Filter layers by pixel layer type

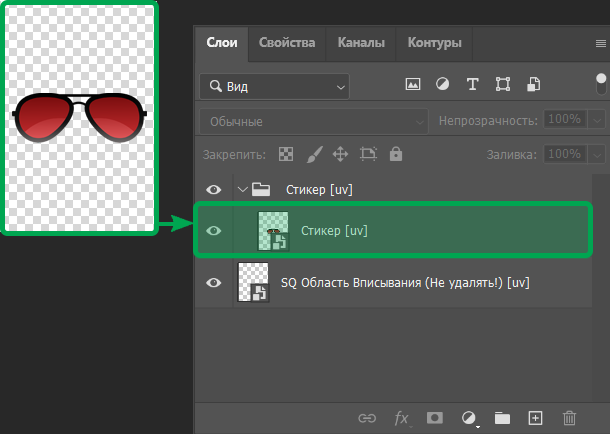[412, 85]
